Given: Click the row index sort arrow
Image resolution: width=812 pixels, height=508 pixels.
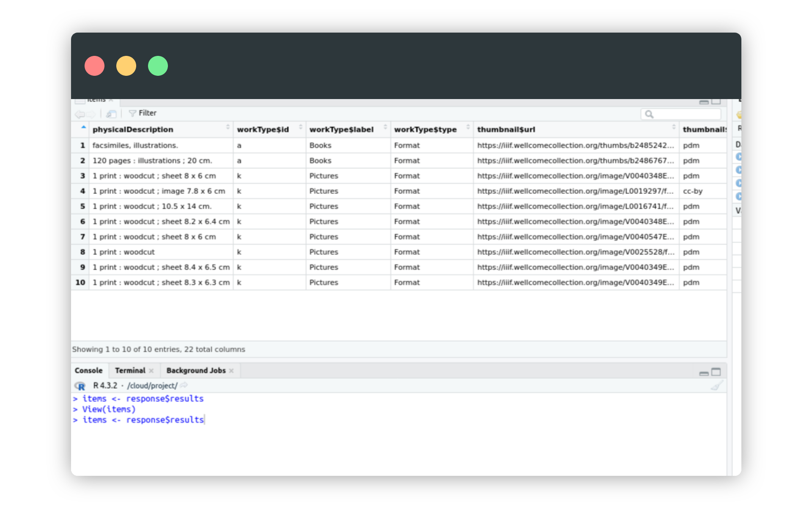Looking at the screenshot, I should (x=84, y=127).
